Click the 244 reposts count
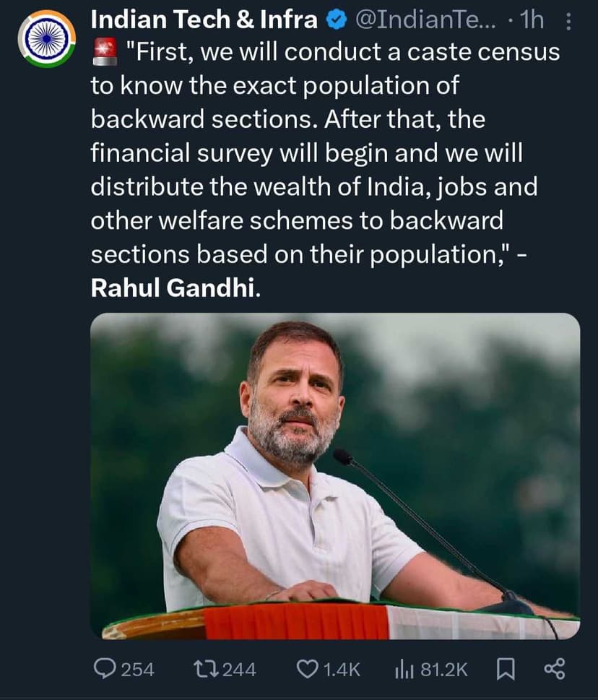The height and width of the screenshot is (700, 598). 238,670
